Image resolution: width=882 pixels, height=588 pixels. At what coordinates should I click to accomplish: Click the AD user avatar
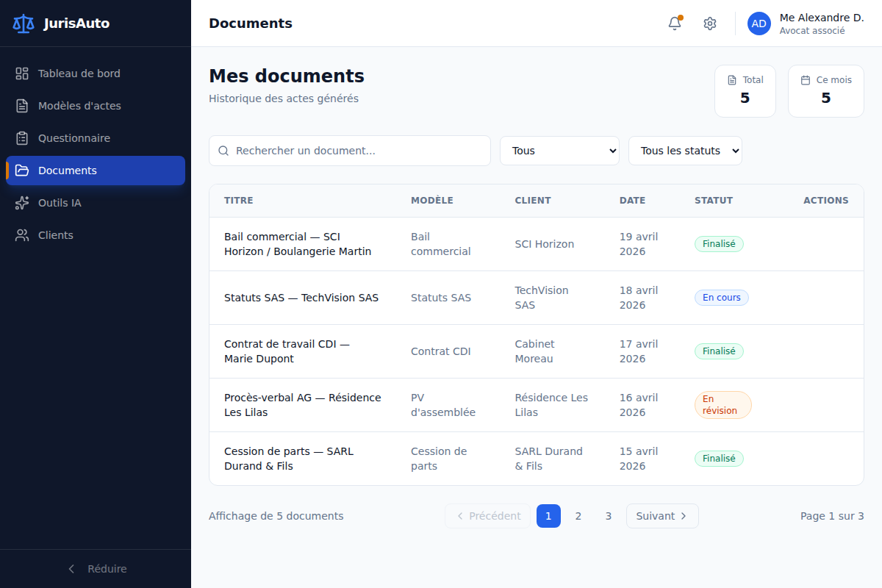coord(759,24)
